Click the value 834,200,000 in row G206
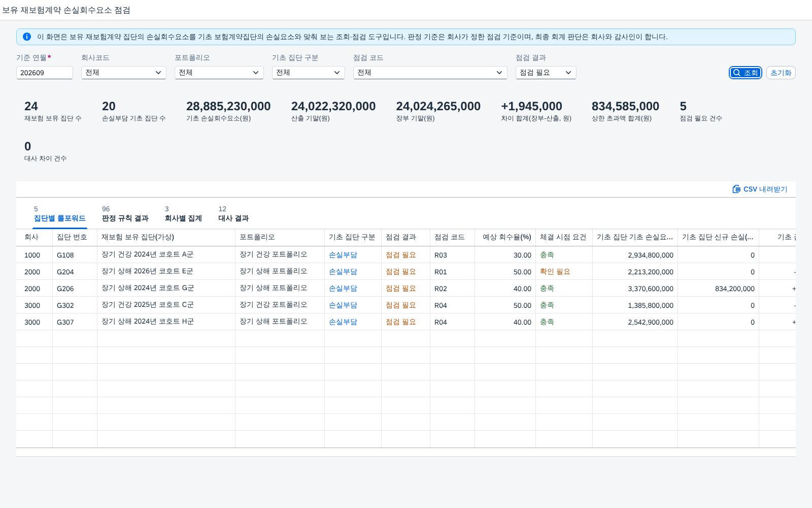Screen dimensions: 812x508 tap(734, 289)
